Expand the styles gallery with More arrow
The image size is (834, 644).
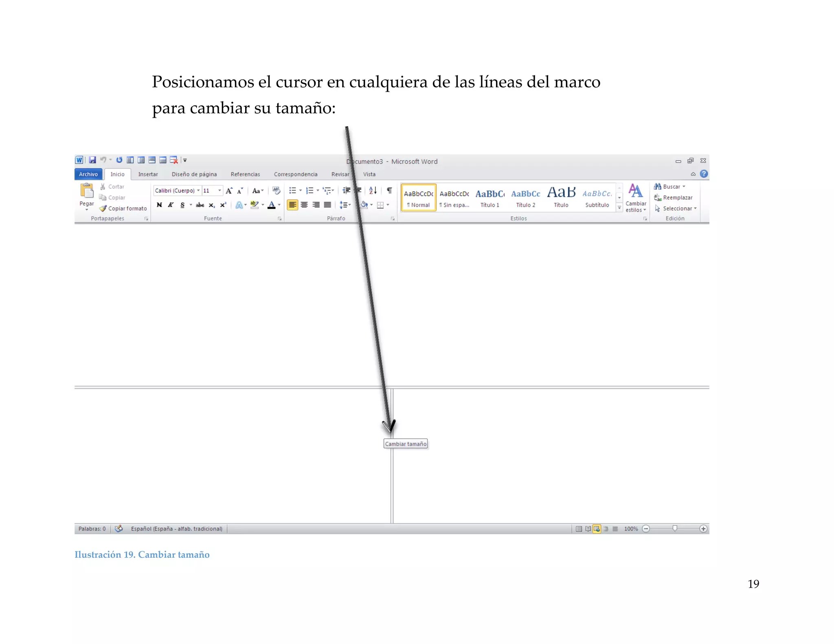point(619,208)
